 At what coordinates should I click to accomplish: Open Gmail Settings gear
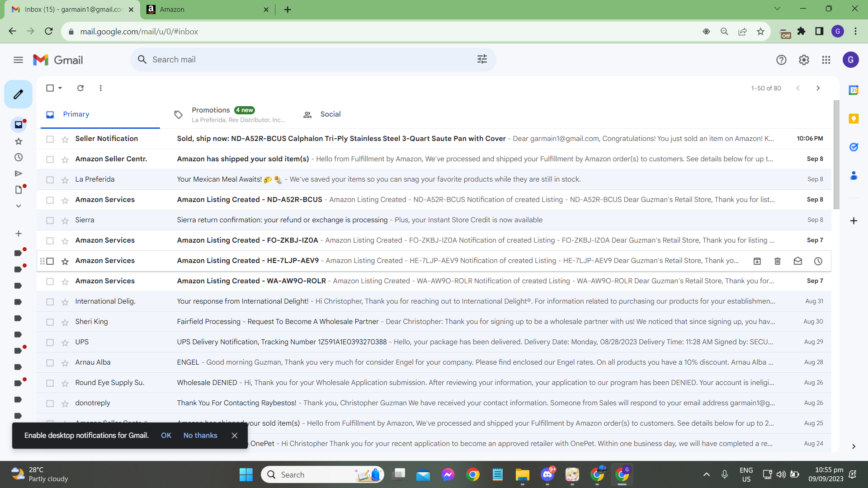[x=804, y=60]
